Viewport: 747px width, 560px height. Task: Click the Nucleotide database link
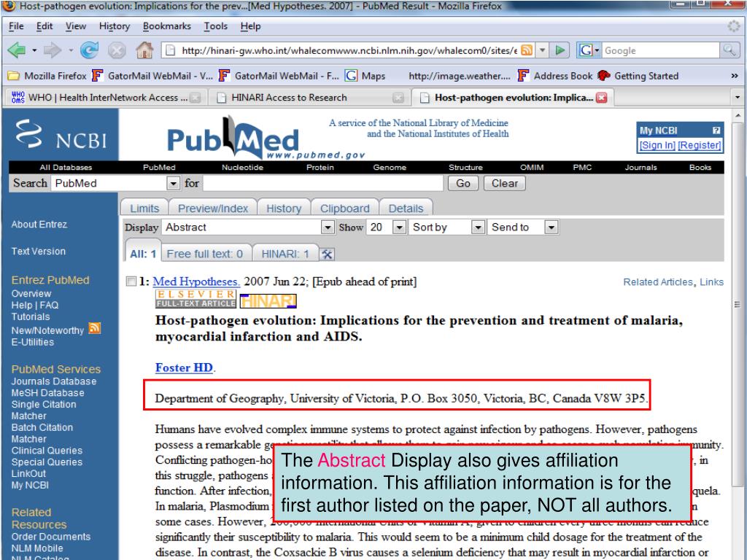point(242,167)
